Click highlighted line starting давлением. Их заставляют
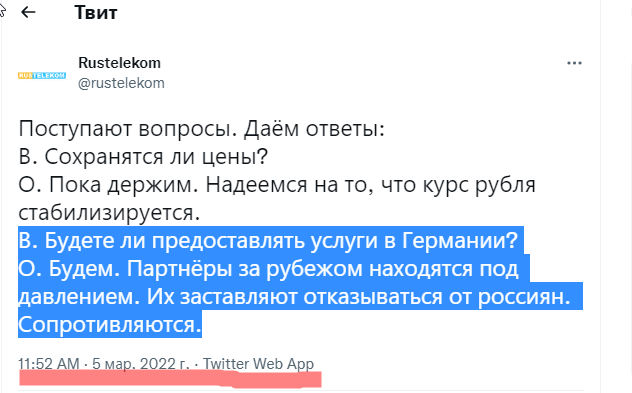The height and width of the screenshot is (393, 632). (x=295, y=297)
